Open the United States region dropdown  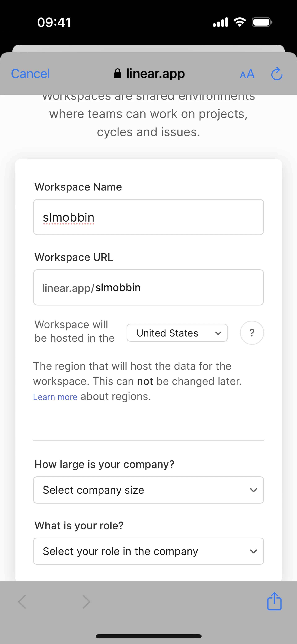click(177, 333)
